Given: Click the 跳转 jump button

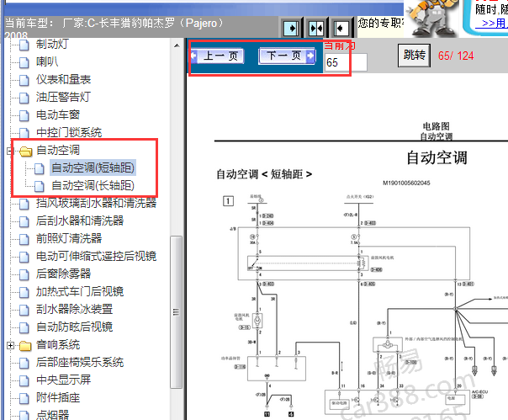Looking at the screenshot, I should pos(414,56).
